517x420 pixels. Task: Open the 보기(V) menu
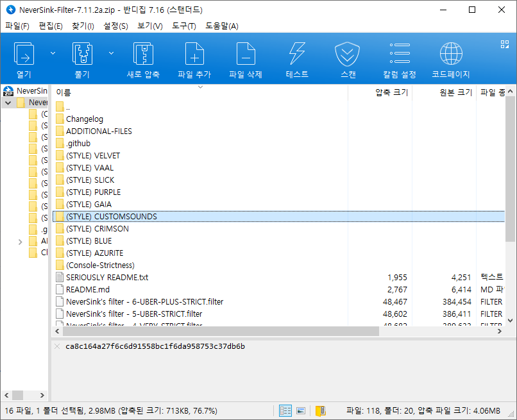pyautogui.click(x=150, y=26)
